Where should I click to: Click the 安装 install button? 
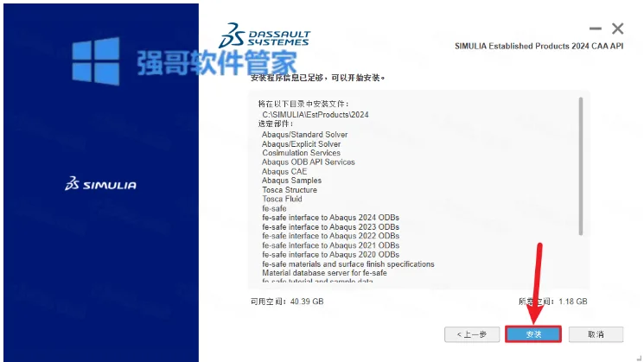point(533,334)
